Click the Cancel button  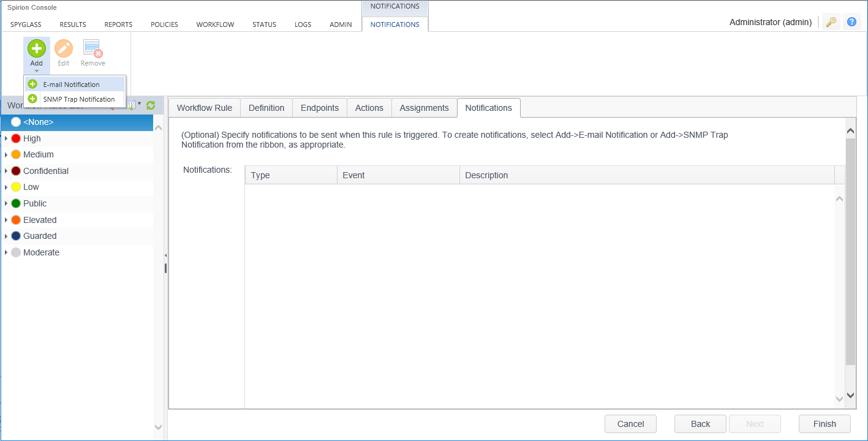tap(630, 424)
